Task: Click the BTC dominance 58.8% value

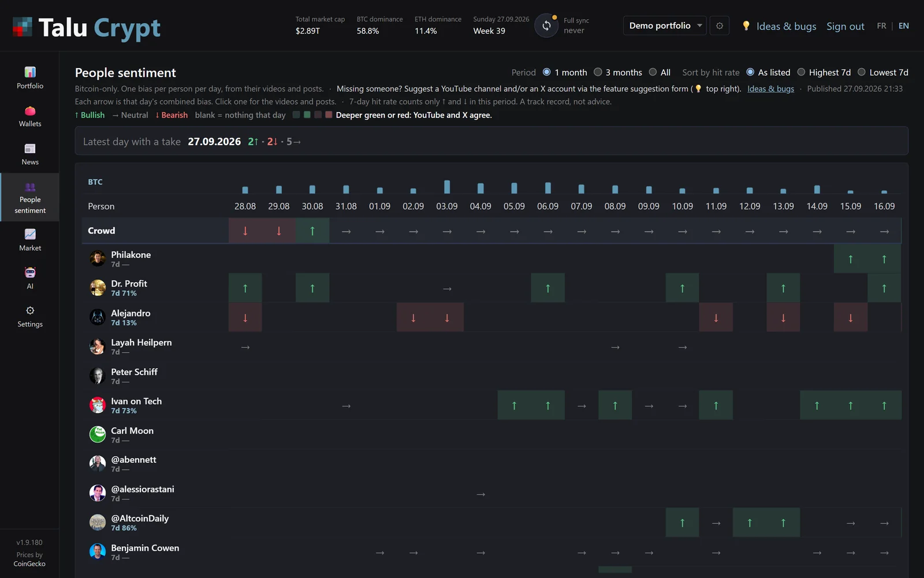Action: click(x=368, y=31)
